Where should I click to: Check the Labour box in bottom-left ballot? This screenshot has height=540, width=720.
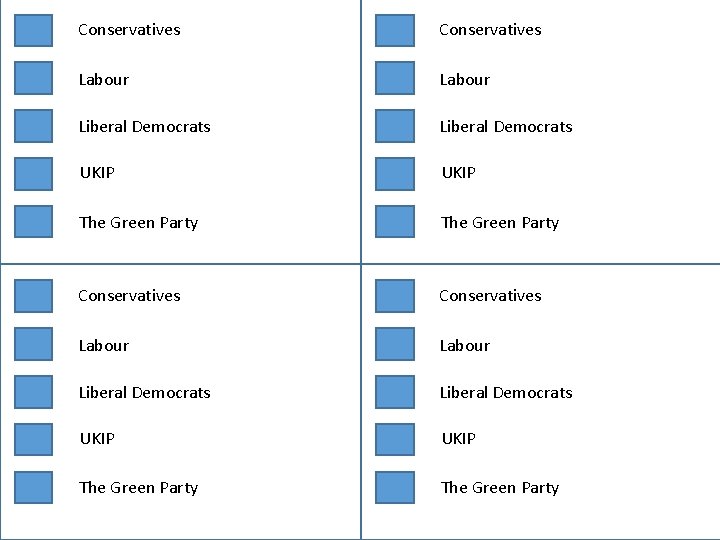pos(34,344)
